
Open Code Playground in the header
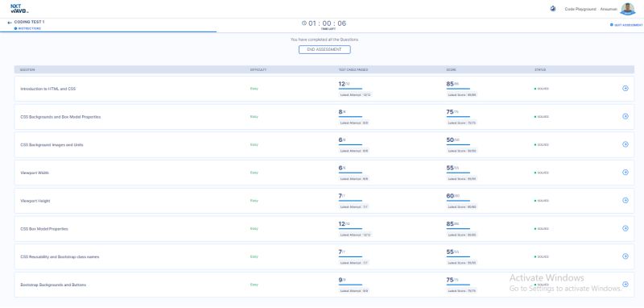(x=580, y=9)
